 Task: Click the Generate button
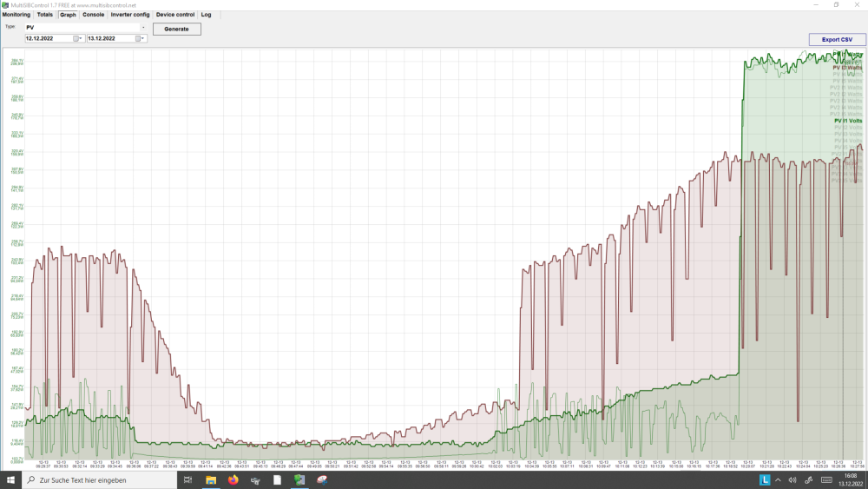click(176, 29)
